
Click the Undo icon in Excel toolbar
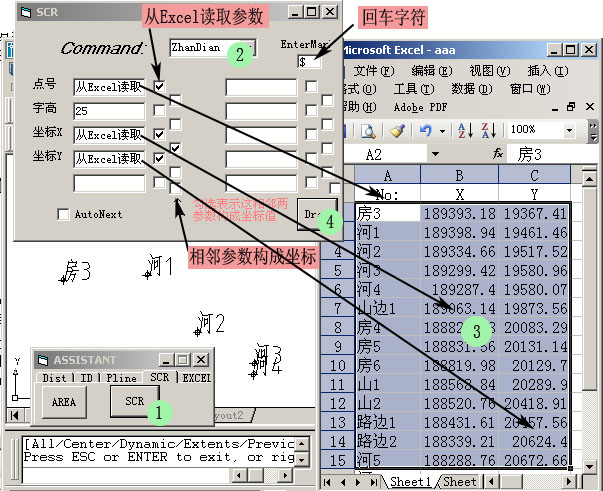point(426,130)
